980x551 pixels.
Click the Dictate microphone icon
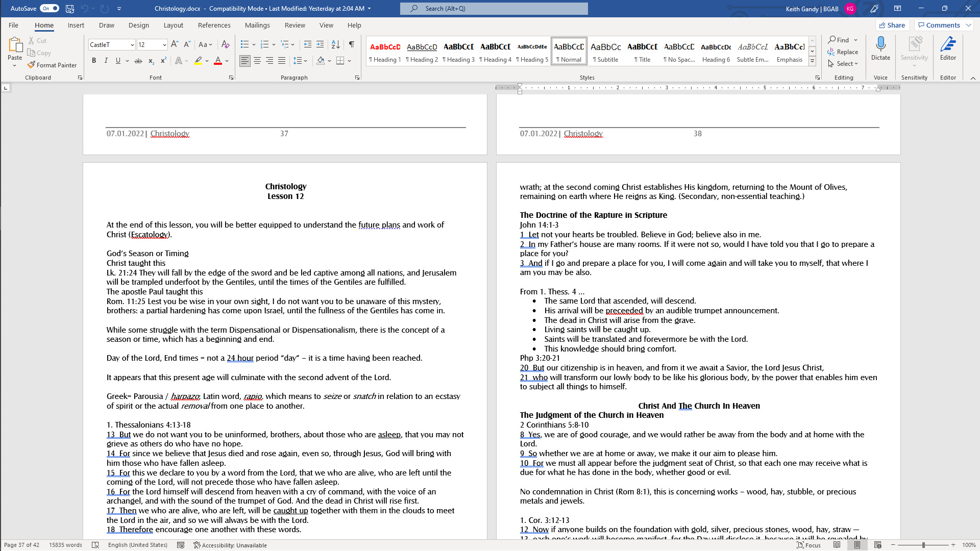[x=880, y=44]
